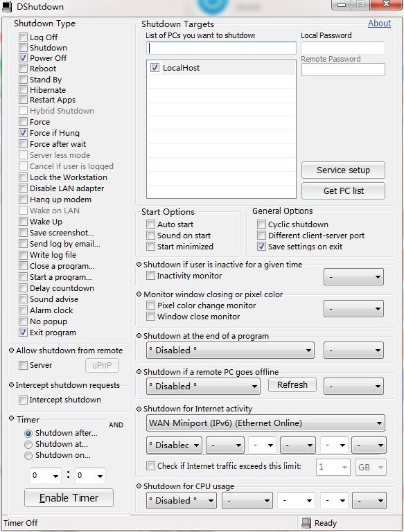This screenshot has width=404, height=532.
Task: Click the Refresh button
Action: [292, 384]
